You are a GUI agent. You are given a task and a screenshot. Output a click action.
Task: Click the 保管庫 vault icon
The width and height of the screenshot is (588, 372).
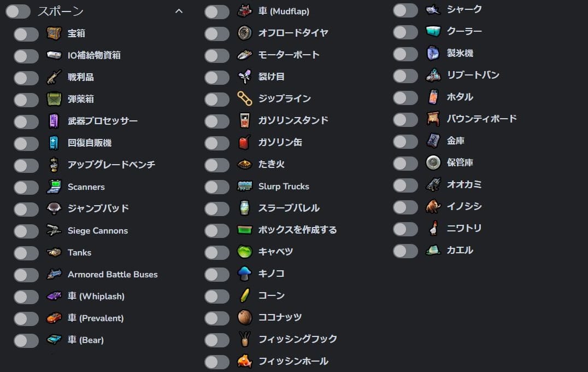pyautogui.click(x=433, y=162)
